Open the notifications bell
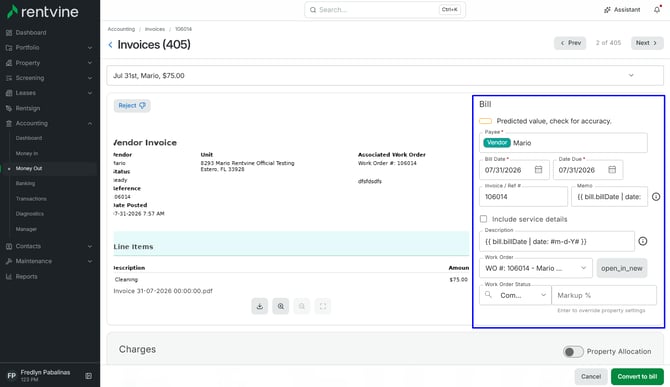670x387 pixels. point(657,9)
